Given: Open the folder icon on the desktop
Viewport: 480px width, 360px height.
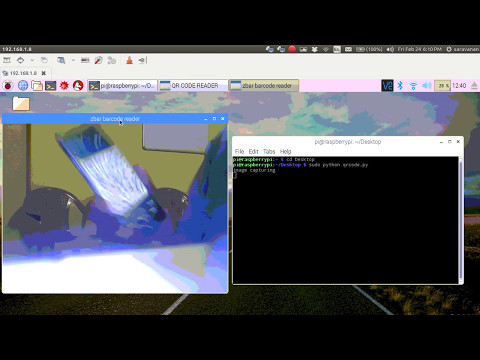Looking at the screenshot, I should pos(21,104).
